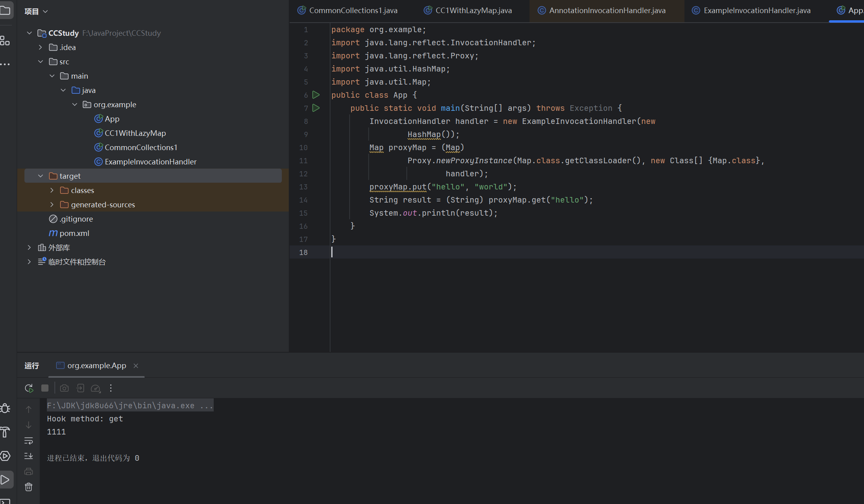Expand the classes folder
The height and width of the screenshot is (504, 864).
52,190
